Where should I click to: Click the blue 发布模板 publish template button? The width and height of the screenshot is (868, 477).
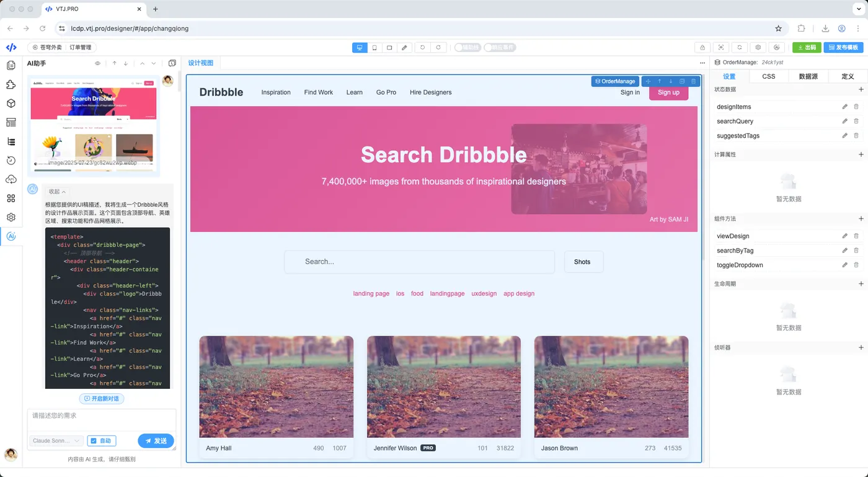click(843, 48)
